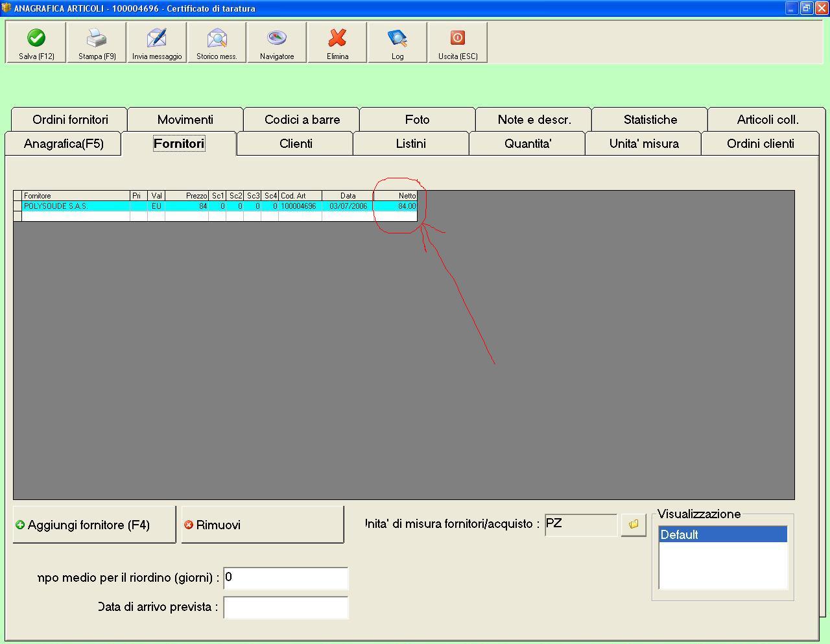Click Aggiungi fornitore (F4) button
This screenshot has height=644, width=830.
coord(95,525)
